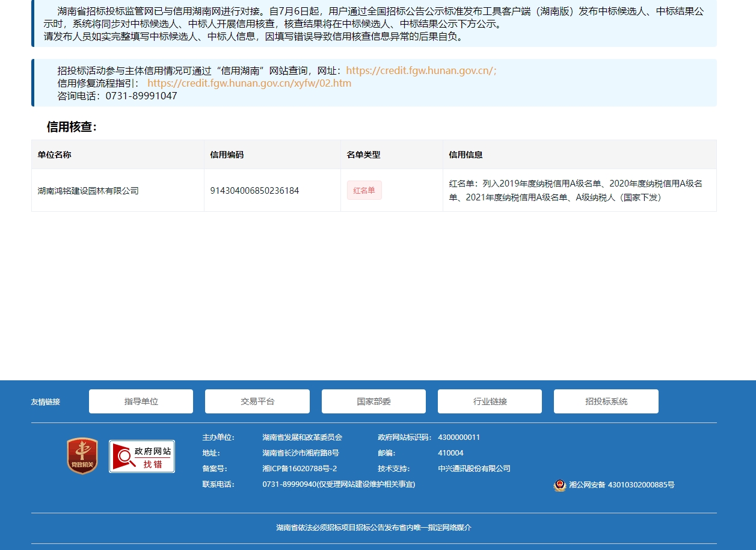
Task: Expand the 指导单位 friendly links
Action: point(141,401)
